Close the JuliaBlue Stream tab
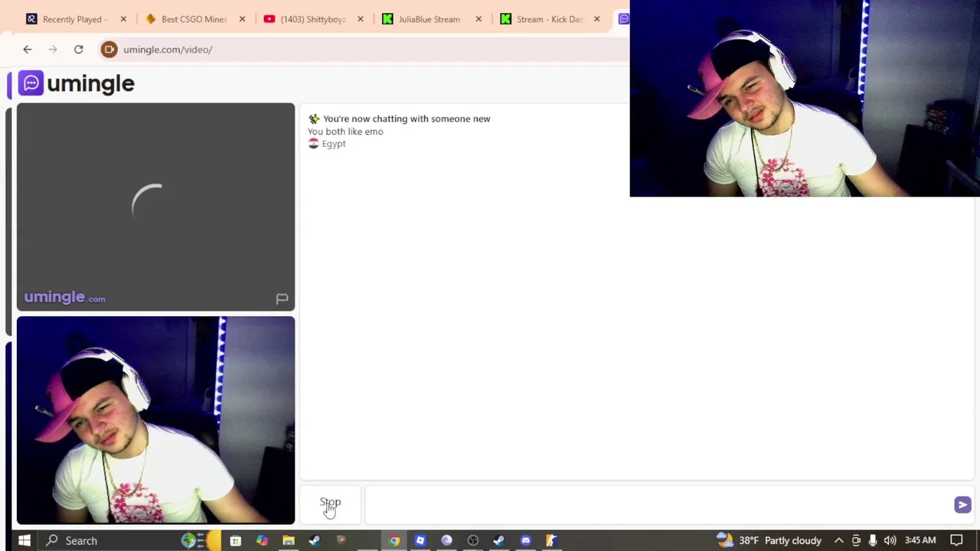Viewport: 980px width, 551px height. (x=479, y=19)
